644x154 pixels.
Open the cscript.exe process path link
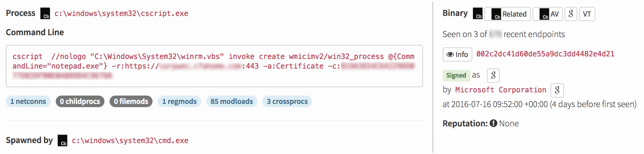pos(121,14)
